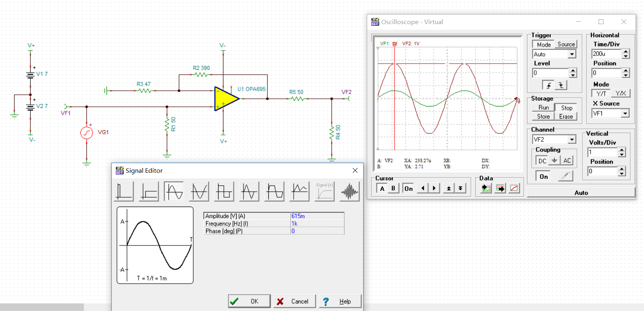Increase the trigger Level value
644x311 pixels.
click(573, 70)
